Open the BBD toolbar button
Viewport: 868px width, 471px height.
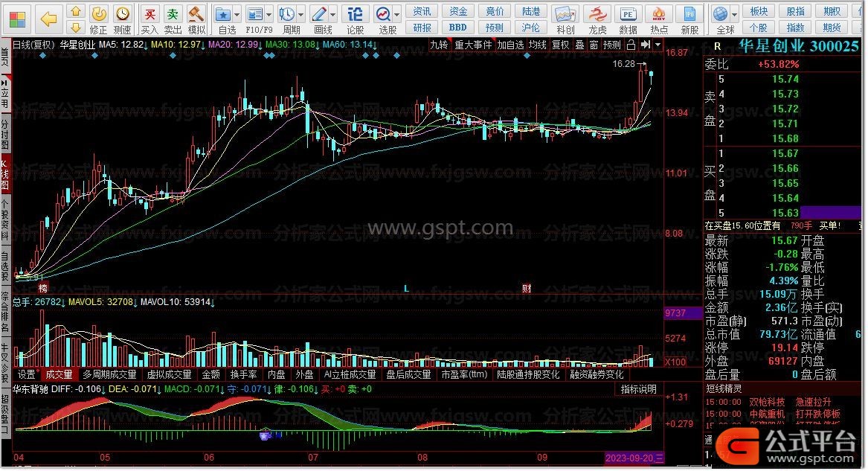pos(458,27)
